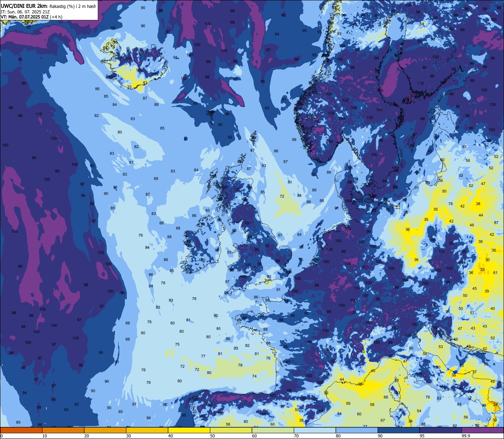Click the value 58 west of Corsica
Screen dimensions: 504x439
(x=372, y=405)
